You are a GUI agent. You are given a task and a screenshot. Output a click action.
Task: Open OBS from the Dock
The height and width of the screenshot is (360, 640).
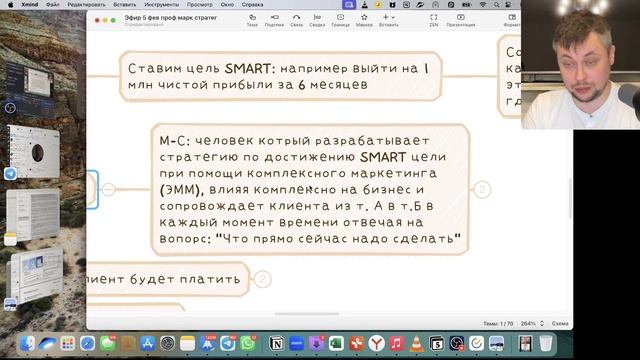[456, 343]
